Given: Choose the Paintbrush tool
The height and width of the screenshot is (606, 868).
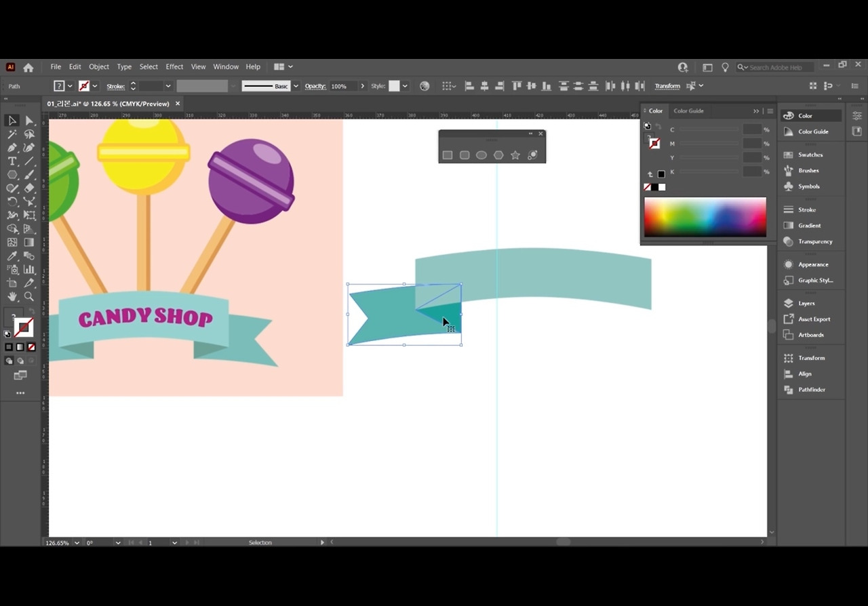Looking at the screenshot, I should (29, 175).
